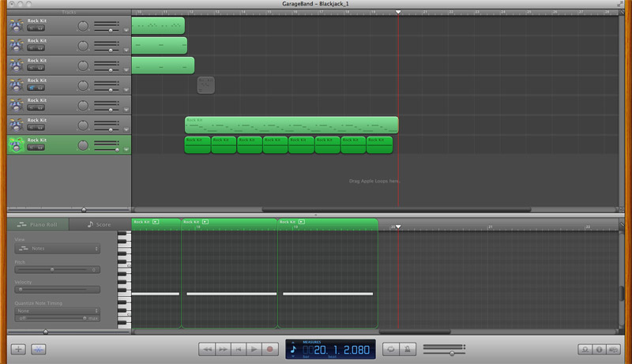
Task: Select the gray muted region on the fourth track
Action: [206, 85]
